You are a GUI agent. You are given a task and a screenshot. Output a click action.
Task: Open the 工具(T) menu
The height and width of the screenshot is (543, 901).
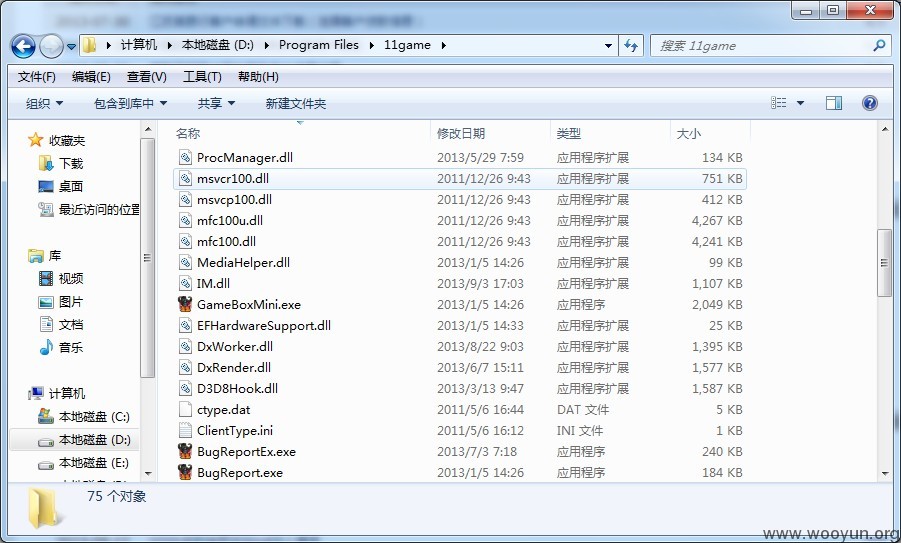click(x=202, y=76)
